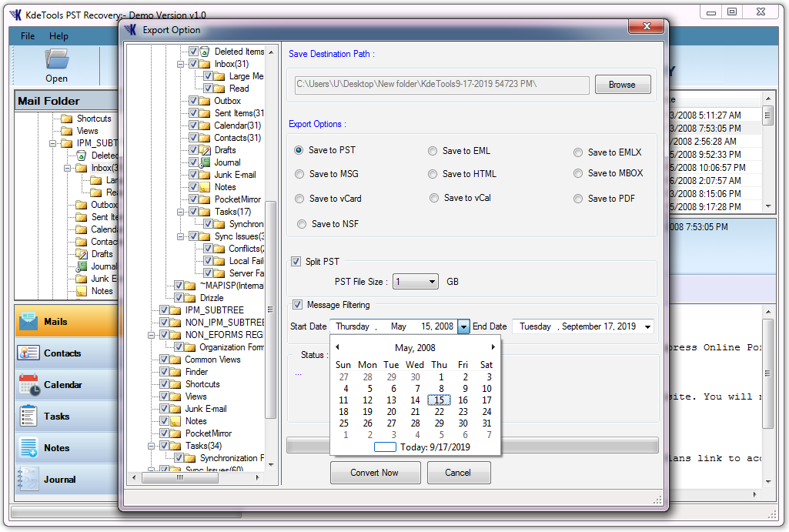
Task: Cancel the Export Option dialog
Action: click(x=459, y=473)
